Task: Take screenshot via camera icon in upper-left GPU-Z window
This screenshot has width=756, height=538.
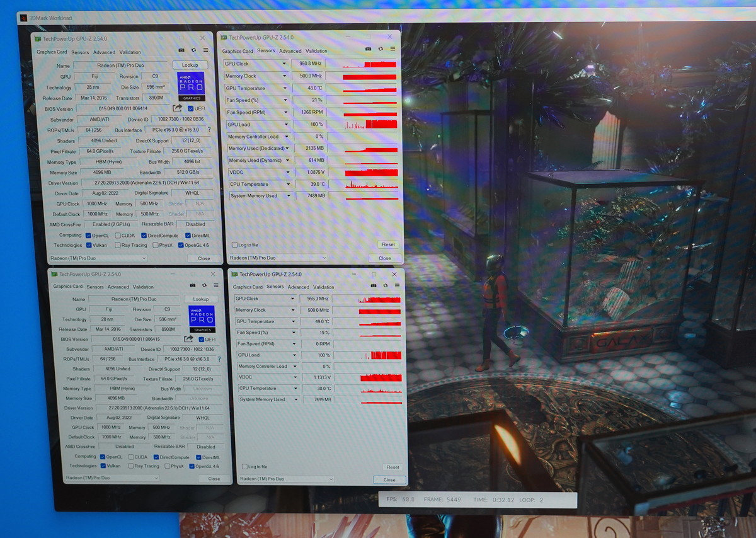Action: point(181,50)
